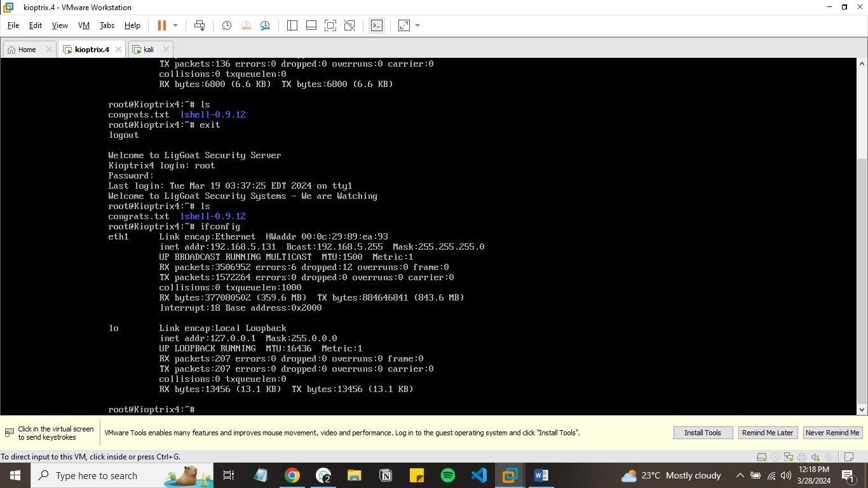
Task: Click the Send Ctrl+Alt+Del toolbar icon
Action: (x=200, y=25)
